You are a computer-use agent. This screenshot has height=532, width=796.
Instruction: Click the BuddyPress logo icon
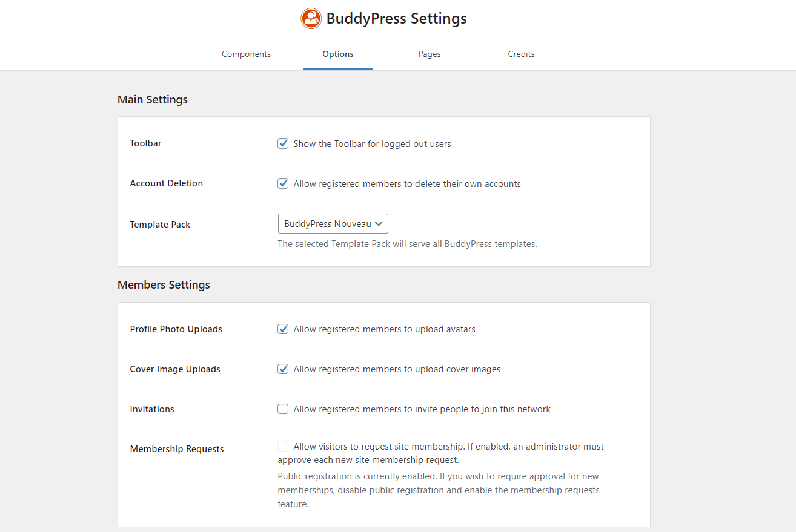pyautogui.click(x=311, y=18)
